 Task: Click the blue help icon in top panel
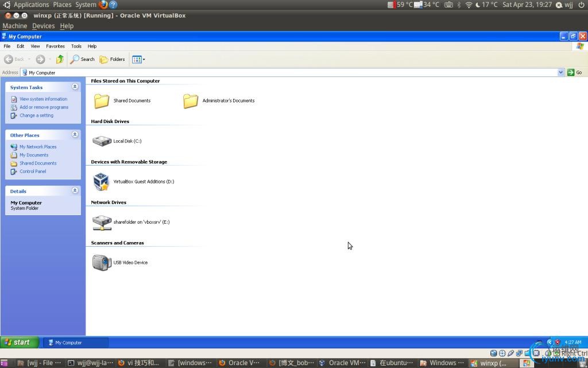(x=113, y=5)
